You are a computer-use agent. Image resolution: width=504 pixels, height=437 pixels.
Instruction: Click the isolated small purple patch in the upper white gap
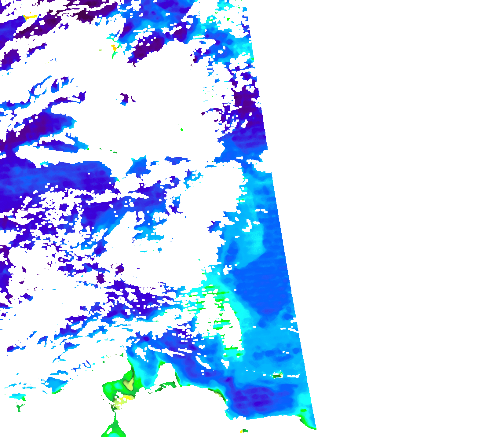tap(125, 98)
